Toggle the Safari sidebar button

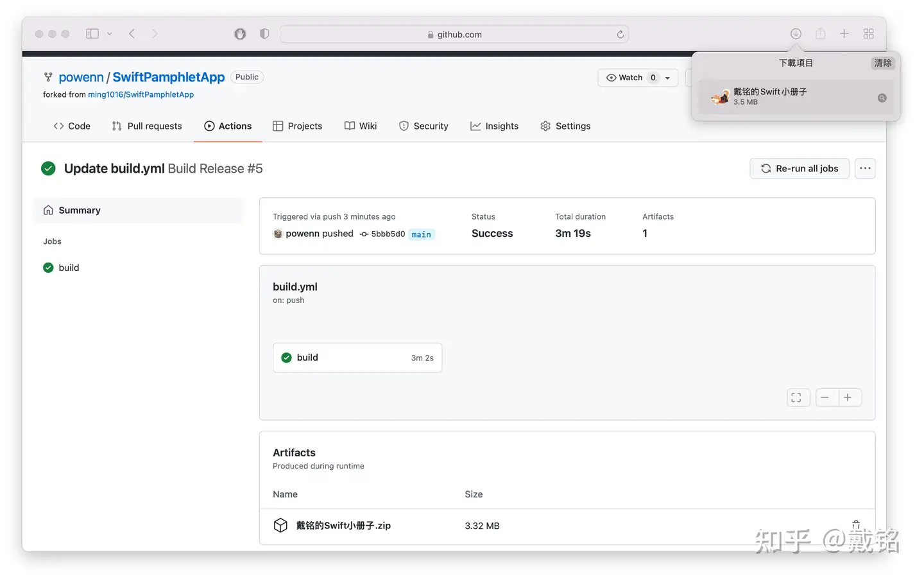(x=92, y=34)
